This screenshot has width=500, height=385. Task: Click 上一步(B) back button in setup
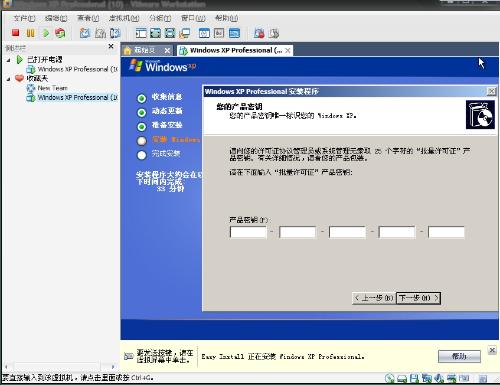pyautogui.click(x=374, y=298)
